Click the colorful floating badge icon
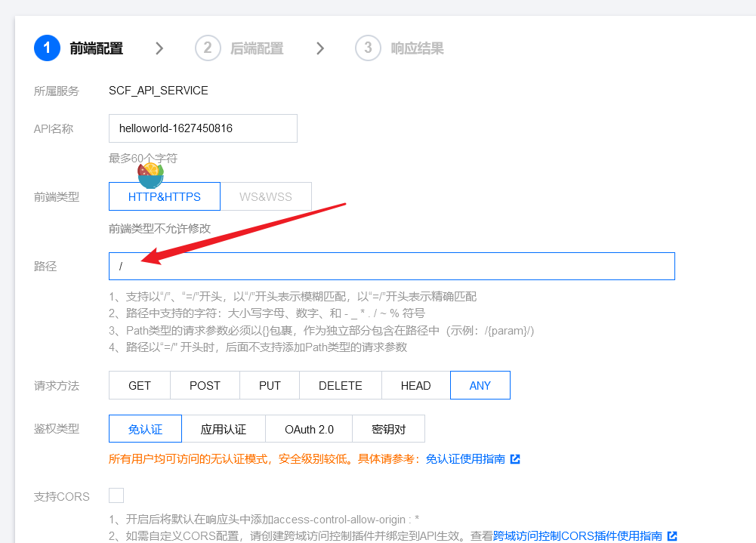756x543 pixels. (x=150, y=175)
